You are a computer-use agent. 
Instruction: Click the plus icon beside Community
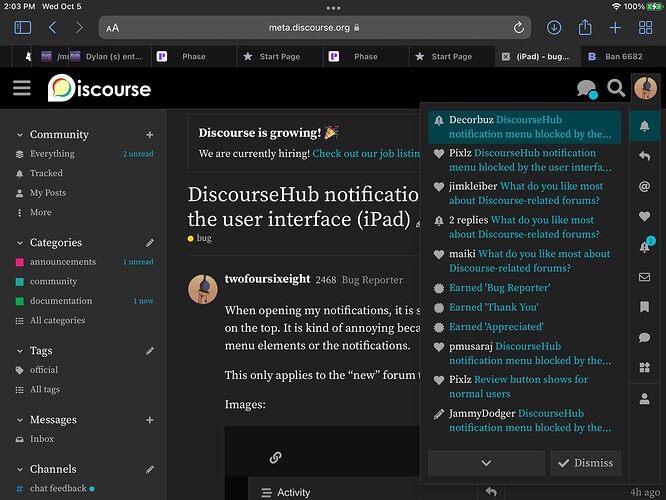(x=150, y=135)
